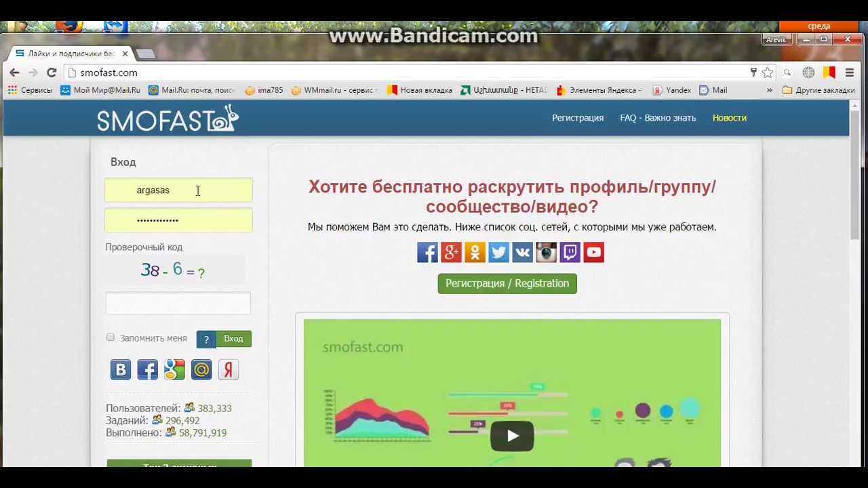Click the VK network icon in the banner
This screenshot has height=488, width=868.
[x=522, y=252]
